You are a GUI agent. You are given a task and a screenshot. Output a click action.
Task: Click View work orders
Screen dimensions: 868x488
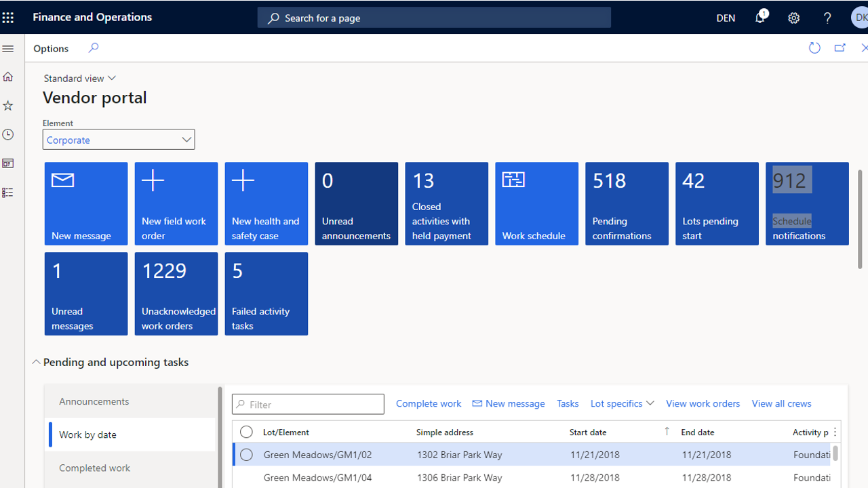(703, 403)
